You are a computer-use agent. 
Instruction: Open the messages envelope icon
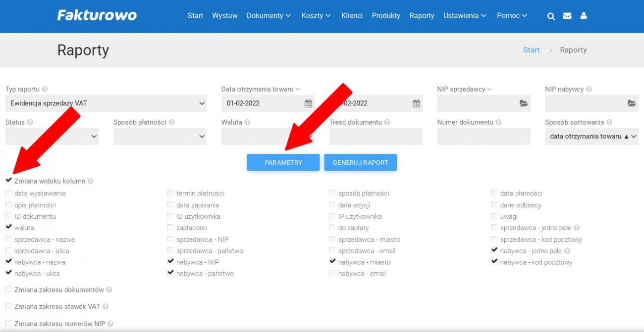point(567,16)
